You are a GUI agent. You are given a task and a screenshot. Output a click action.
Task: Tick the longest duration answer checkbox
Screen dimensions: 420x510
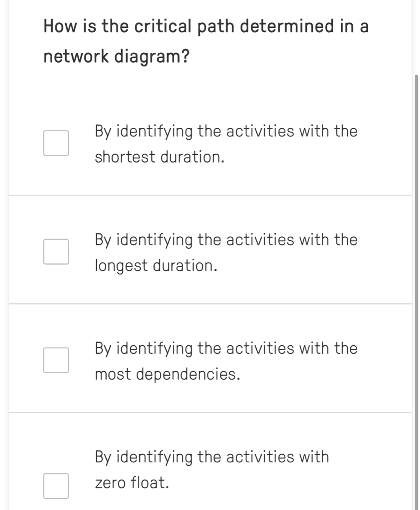pos(56,252)
